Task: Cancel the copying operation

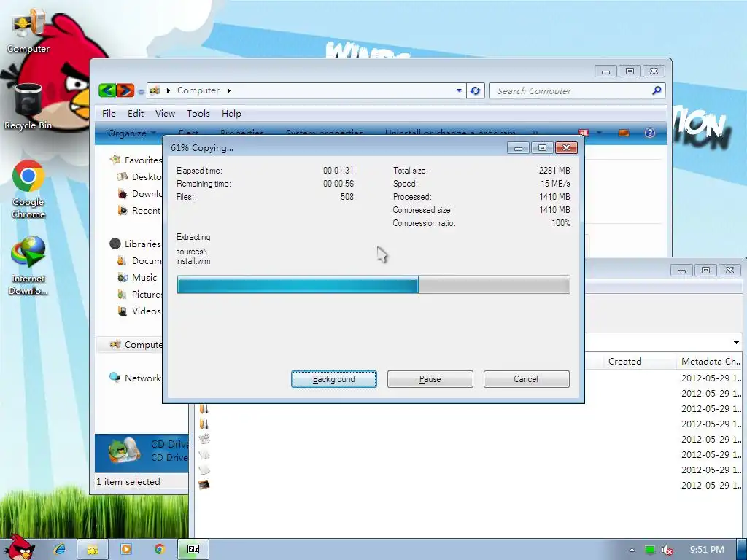Action: point(526,379)
